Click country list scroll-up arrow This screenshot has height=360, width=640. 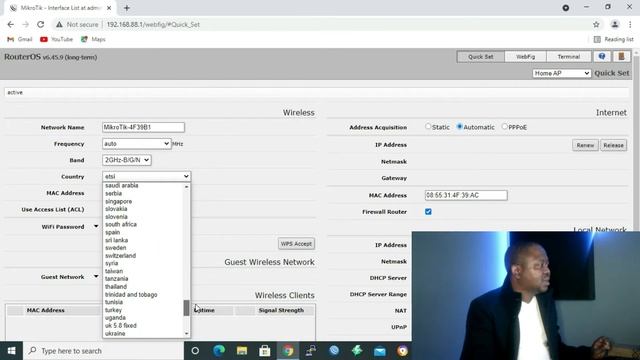pos(187,187)
